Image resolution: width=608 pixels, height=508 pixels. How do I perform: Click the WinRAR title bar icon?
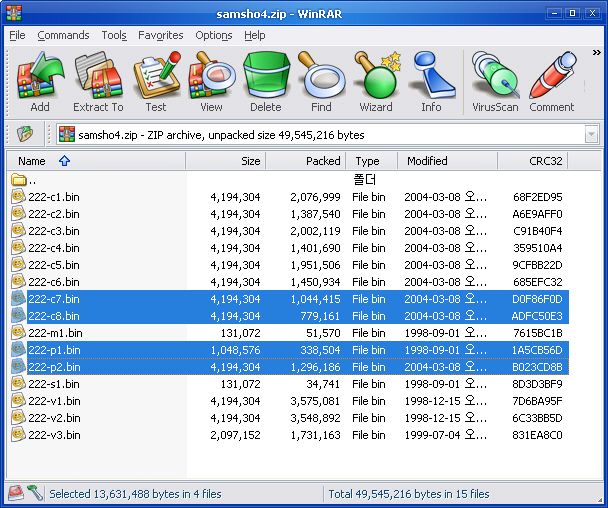(x=14, y=13)
